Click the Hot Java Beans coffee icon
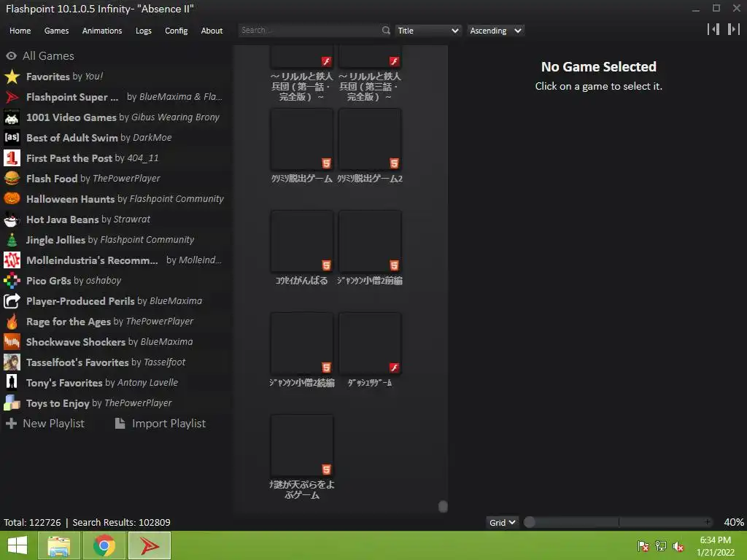Image resolution: width=747 pixels, height=560 pixels. 12,219
